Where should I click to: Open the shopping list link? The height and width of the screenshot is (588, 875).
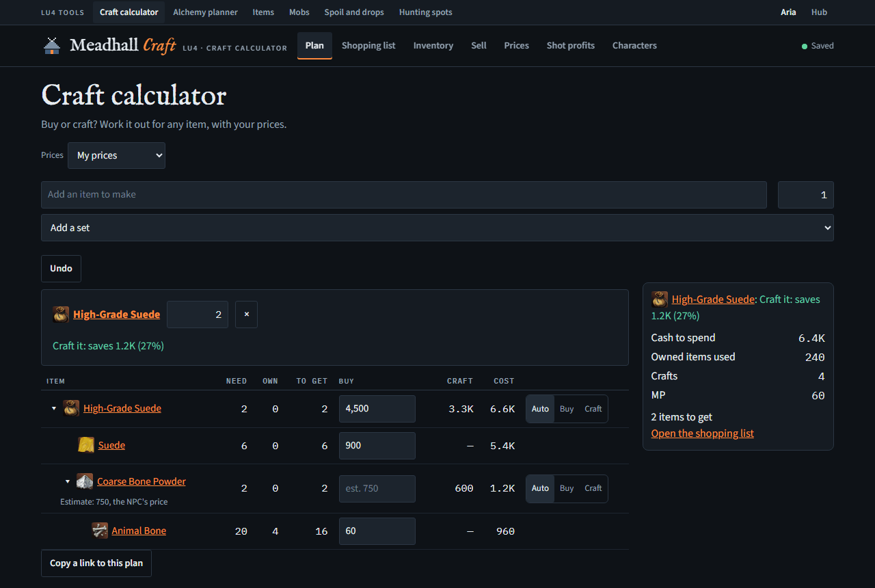coord(703,433)
